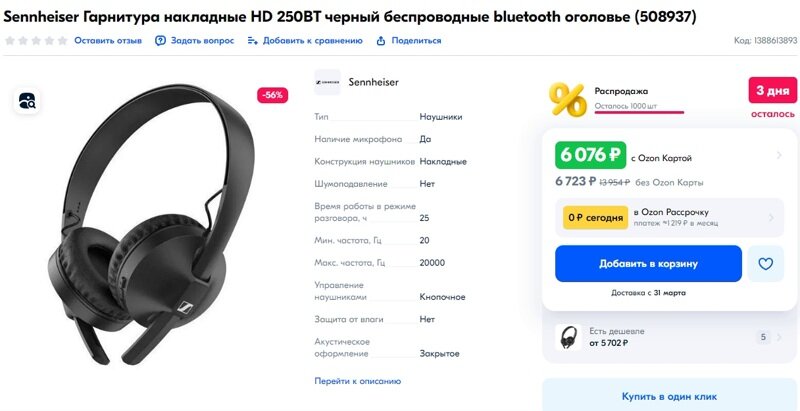The image size is (800, 411).
Task: Click the question bubble icon by Задать вопрос
Action: tap(161, 41)
